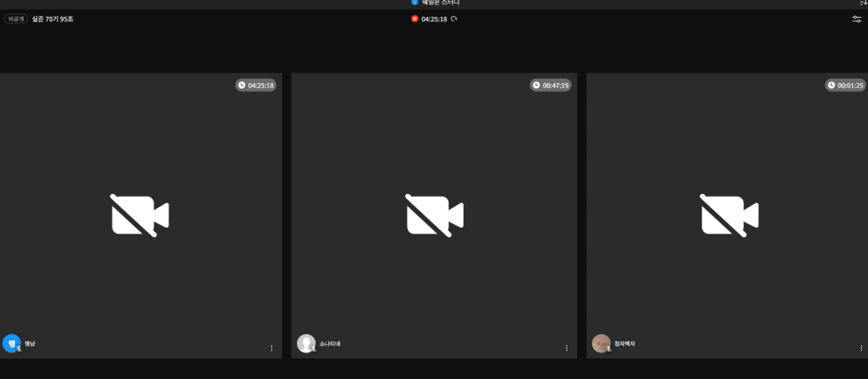Open the settings sliders icon at top right
This screenshot has width=868, height=379.
[x=857, y=19]
